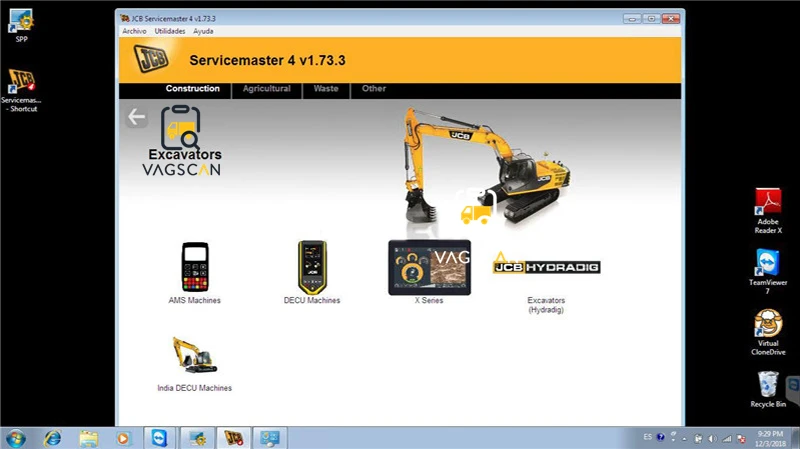
Task: Select the Recycle Bin desktop icon
Action: click(x=768, y=389)
